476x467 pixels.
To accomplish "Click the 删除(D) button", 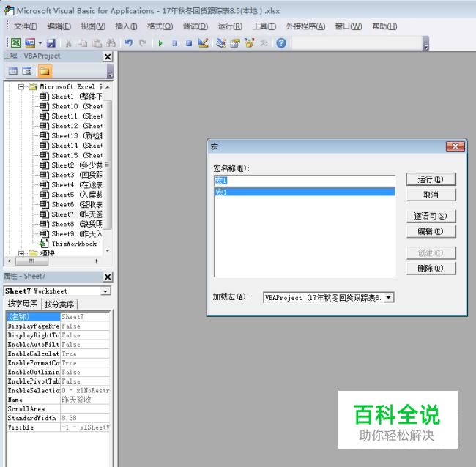I will (431, 269).
